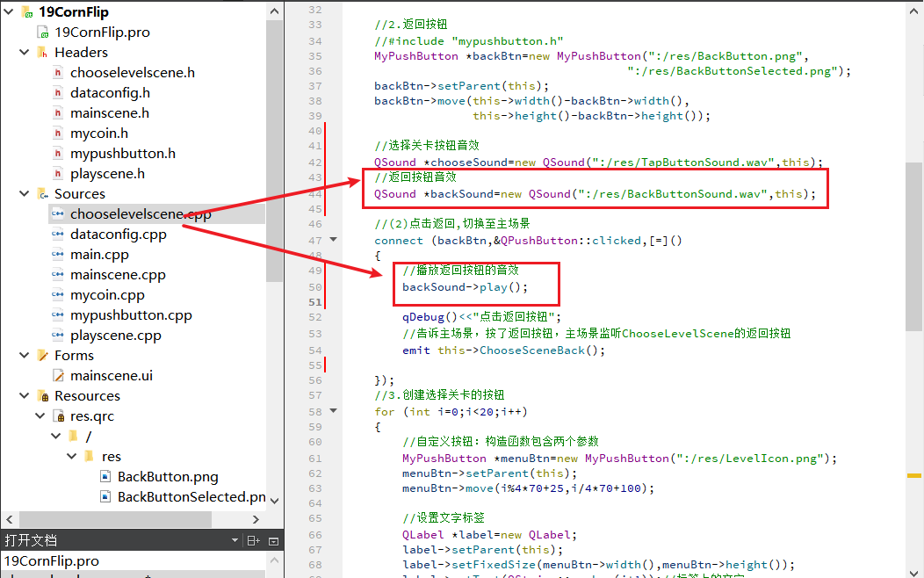The width and height of the screenshot is (924, 578).
Task: Click the Forms folder icon
Action: coord(43,355)
